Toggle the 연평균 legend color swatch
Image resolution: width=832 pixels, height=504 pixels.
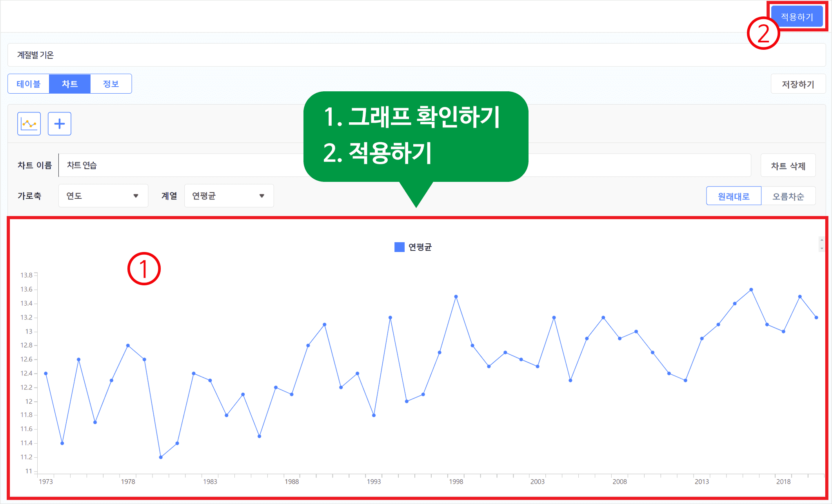[399, 247]
